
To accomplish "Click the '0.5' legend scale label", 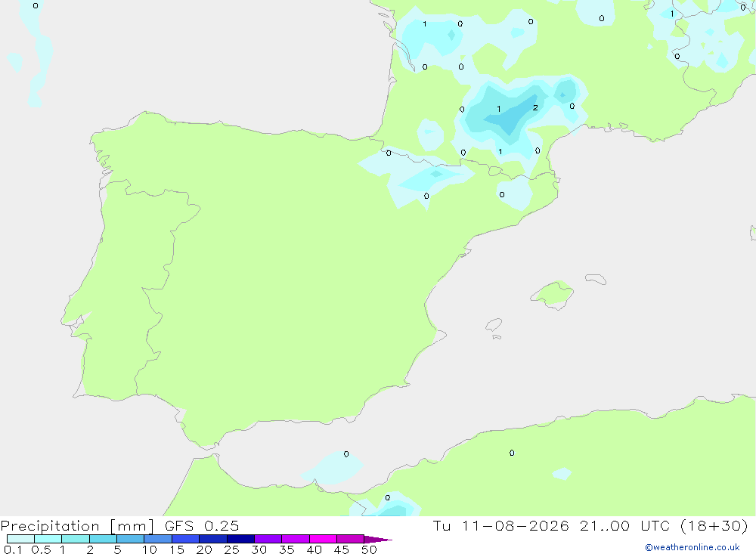I will click(x=41, y=549).
